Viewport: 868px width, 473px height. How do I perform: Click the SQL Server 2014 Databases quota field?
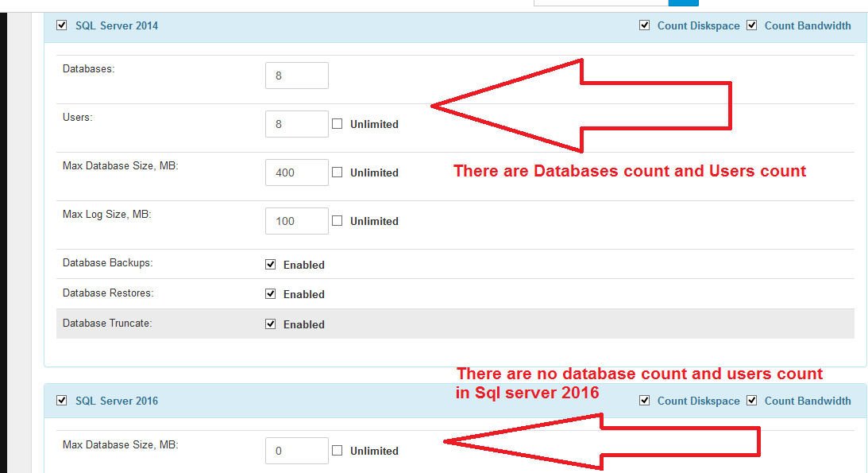coord(297,76)
